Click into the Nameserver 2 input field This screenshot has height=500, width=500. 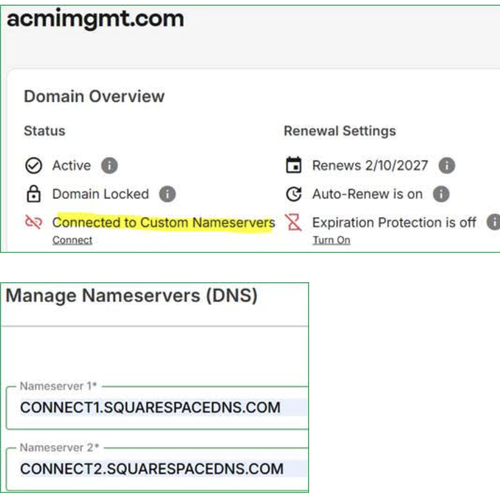click(x=158, y=469)
